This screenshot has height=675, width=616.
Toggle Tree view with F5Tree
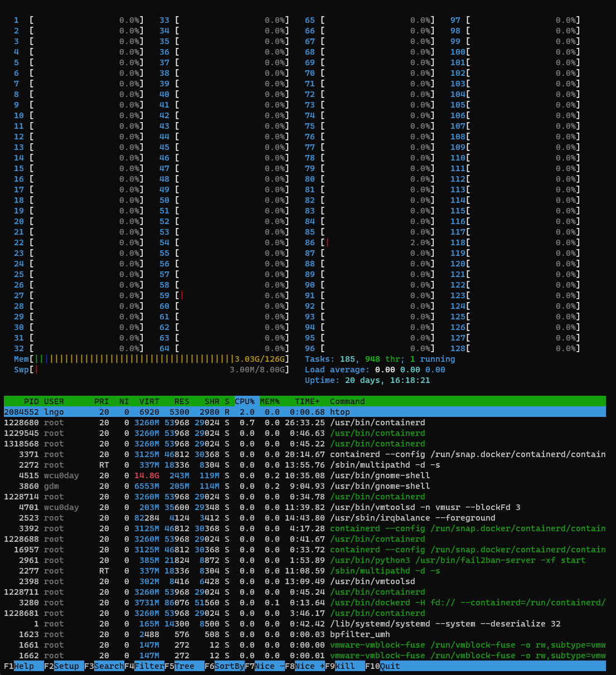[182, 666]
